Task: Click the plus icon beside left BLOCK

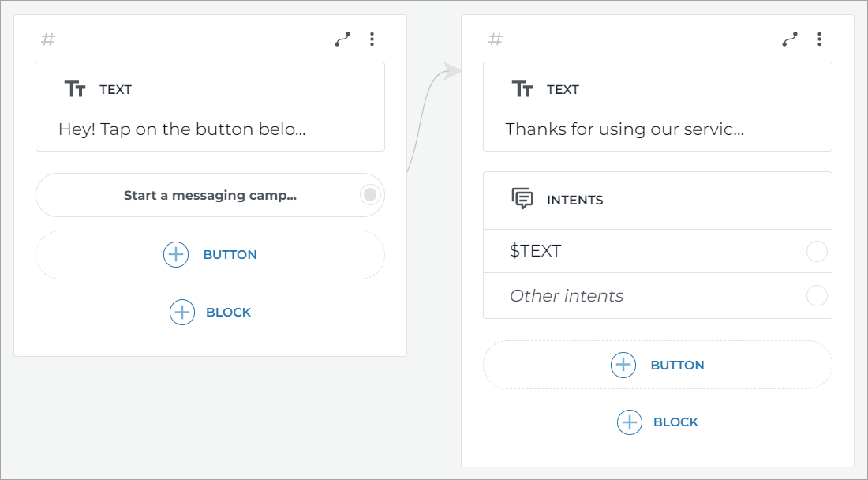Action: pyautogui.click(x=182, y=312)
